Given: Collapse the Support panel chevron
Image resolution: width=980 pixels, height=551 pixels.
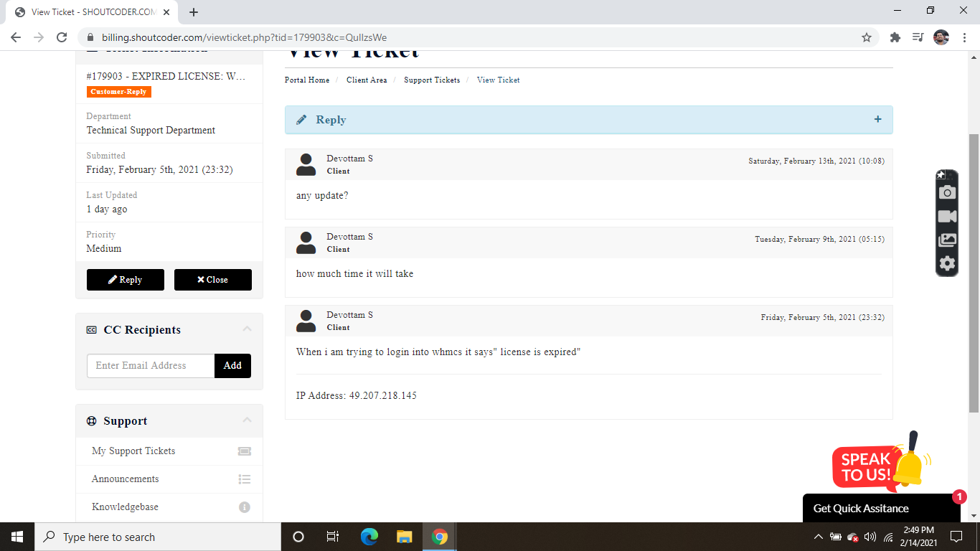Looking at the screenshot, I should coord(247,420).
